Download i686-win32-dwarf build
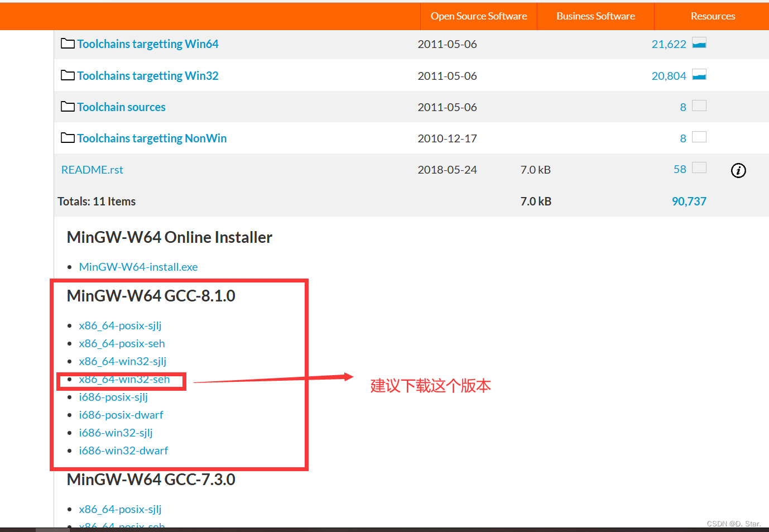The image size is (769, 532). [x=123, y=450]
